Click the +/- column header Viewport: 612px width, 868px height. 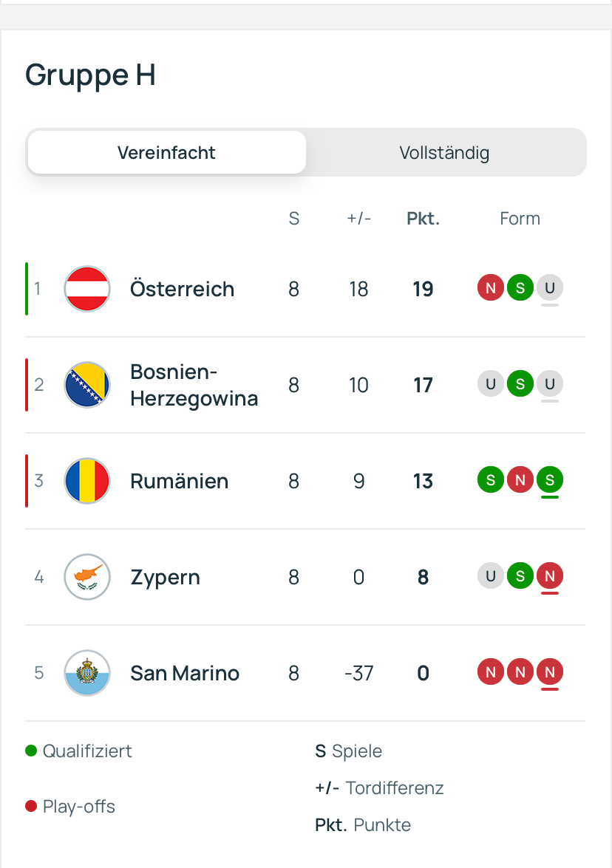click(358, 219)
